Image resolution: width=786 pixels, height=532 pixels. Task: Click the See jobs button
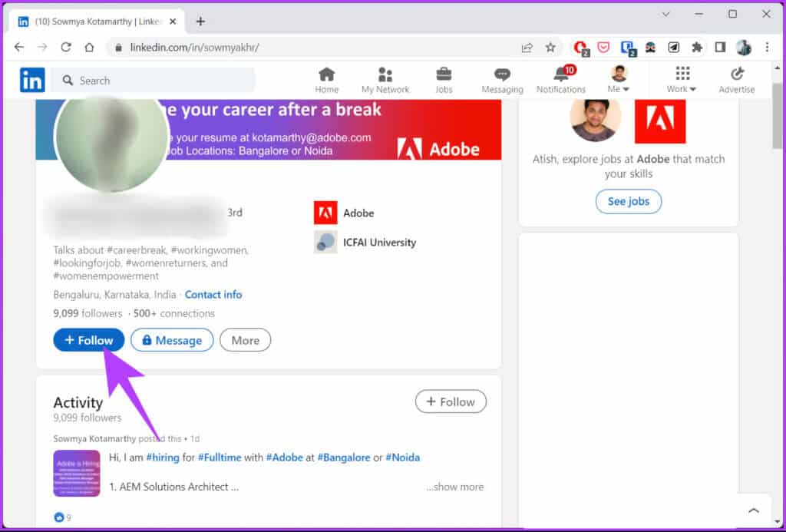(x=629, y=201)
